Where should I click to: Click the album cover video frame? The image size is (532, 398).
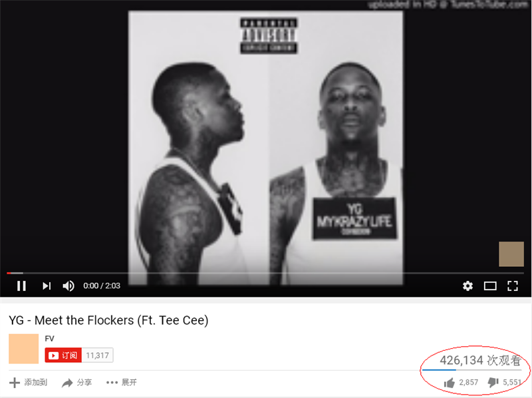pyautogui.click(x=265, y=148)
